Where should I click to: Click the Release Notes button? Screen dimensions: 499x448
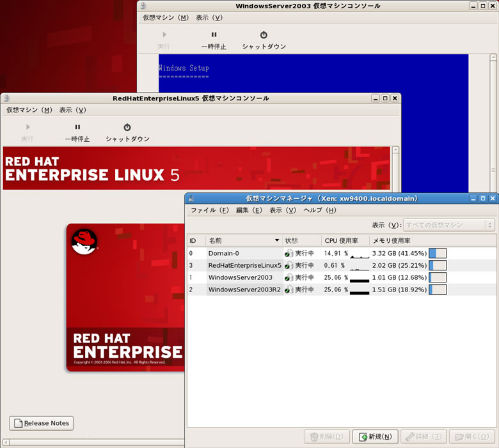coord(42,423)
